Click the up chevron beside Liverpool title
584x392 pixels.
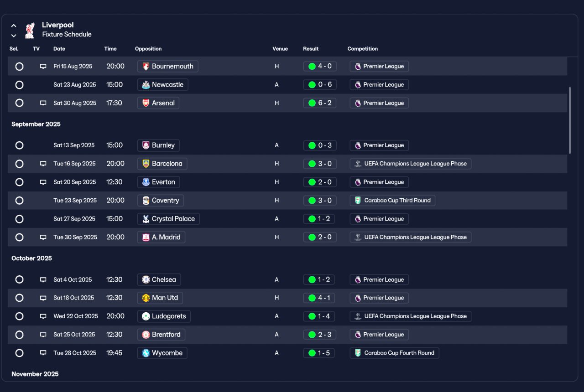pos(14,26)
